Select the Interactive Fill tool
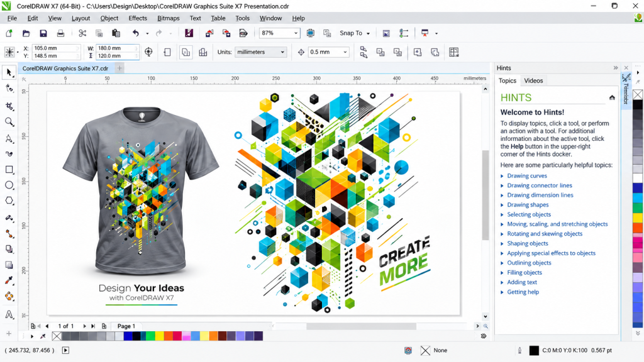Image resolution: width=644 pixels, height=362 pixels. coord(9,297)
